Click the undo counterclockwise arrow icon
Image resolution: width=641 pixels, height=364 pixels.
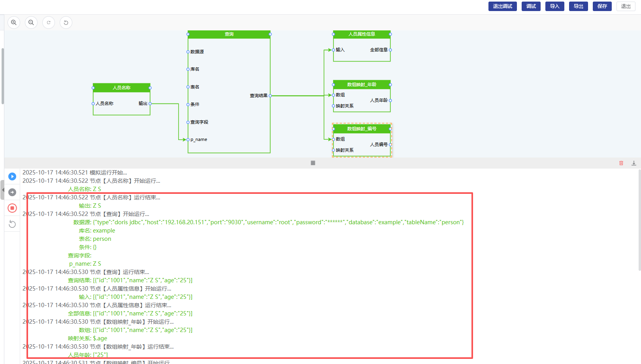[66, 23]
